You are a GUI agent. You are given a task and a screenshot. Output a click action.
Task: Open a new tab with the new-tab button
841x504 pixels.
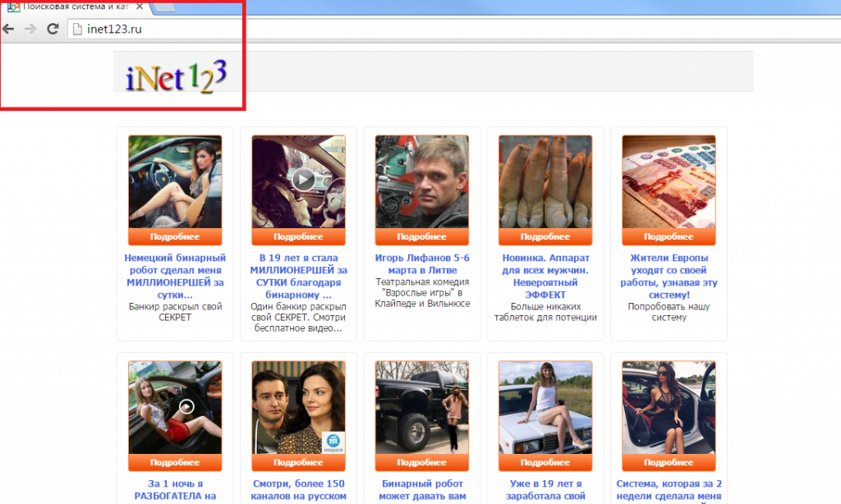click(164, 7)
